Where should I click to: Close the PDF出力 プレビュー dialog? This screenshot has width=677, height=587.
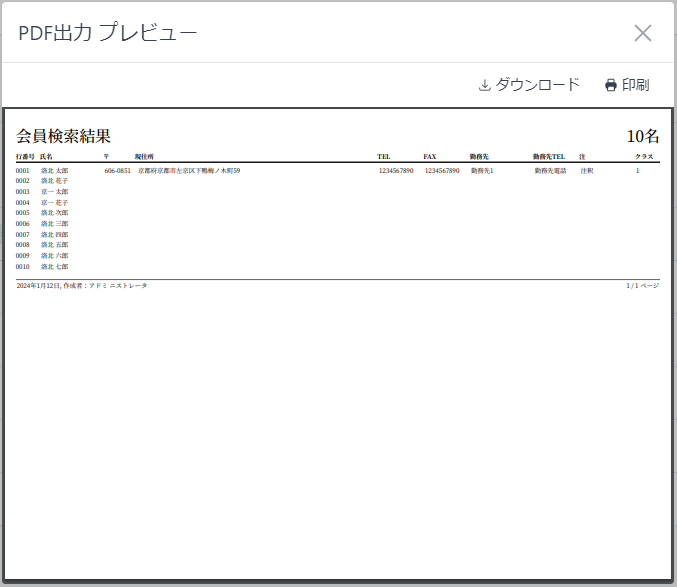tap(642, 33)
